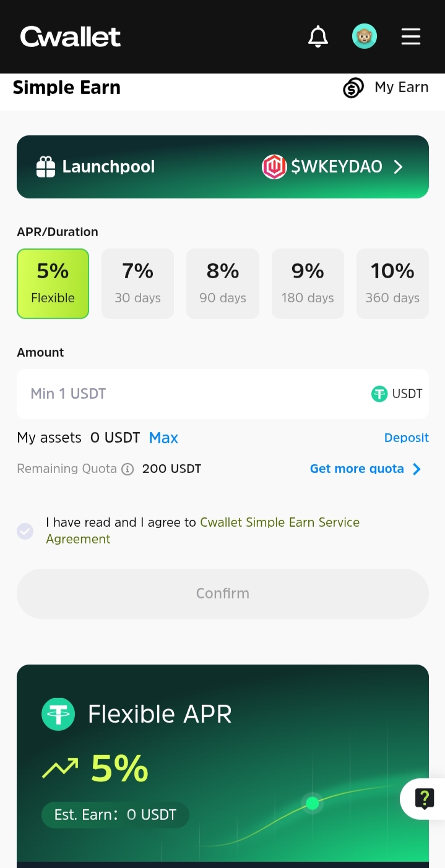This screenshot has width=445, height=868.
Task: Open the USDT currency selector
Action: 397,394
